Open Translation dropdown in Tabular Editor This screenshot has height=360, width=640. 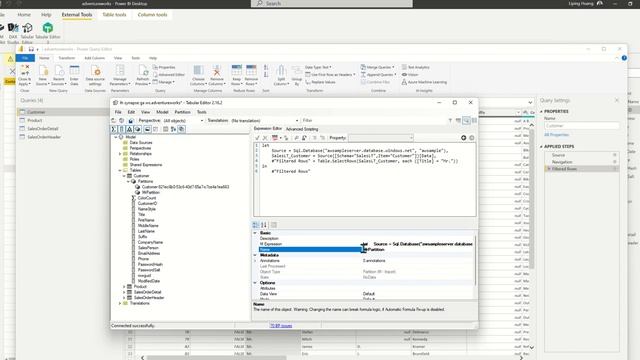pos(264,121)
